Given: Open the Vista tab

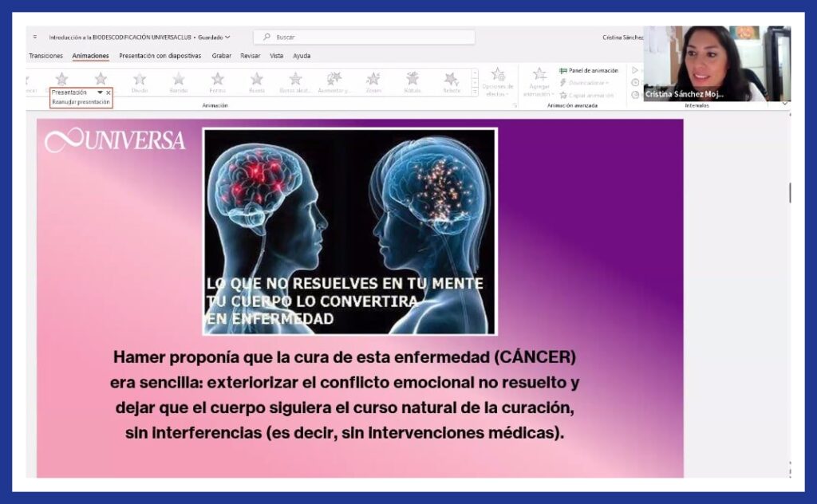Looking at the screenshot, I should tap(277, 56).
